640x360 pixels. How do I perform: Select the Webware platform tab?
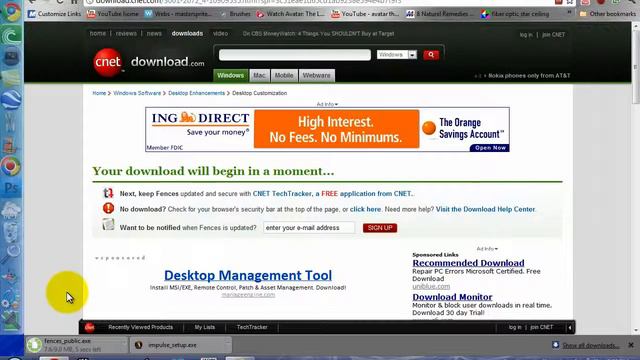316,76
